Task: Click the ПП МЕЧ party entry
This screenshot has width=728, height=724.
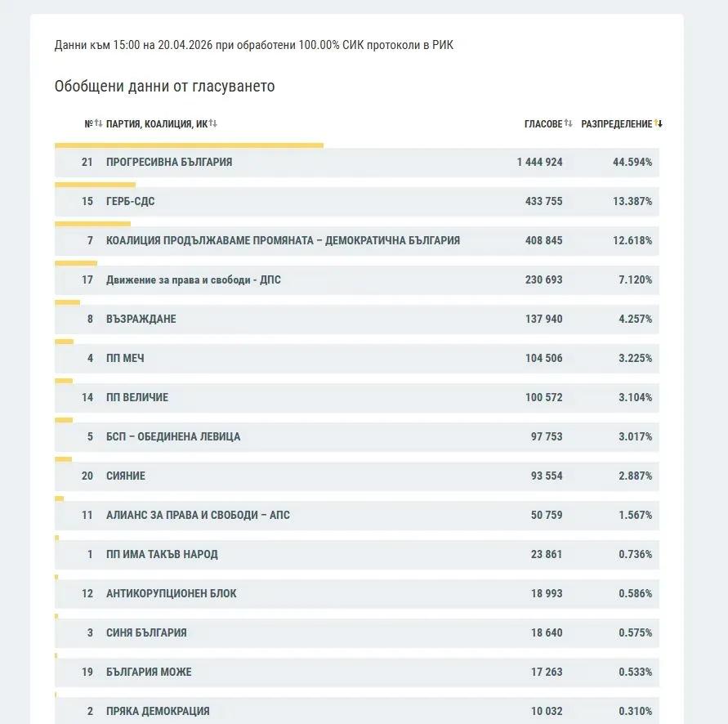Action: pyautogui.click(x=125, y=359)
